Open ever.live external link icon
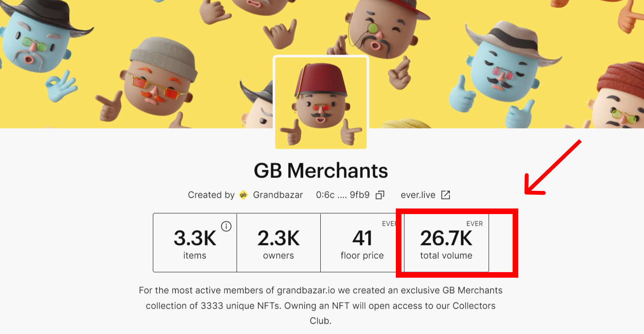The width and height of the screenshot is (644, 334). coord(446,195)
